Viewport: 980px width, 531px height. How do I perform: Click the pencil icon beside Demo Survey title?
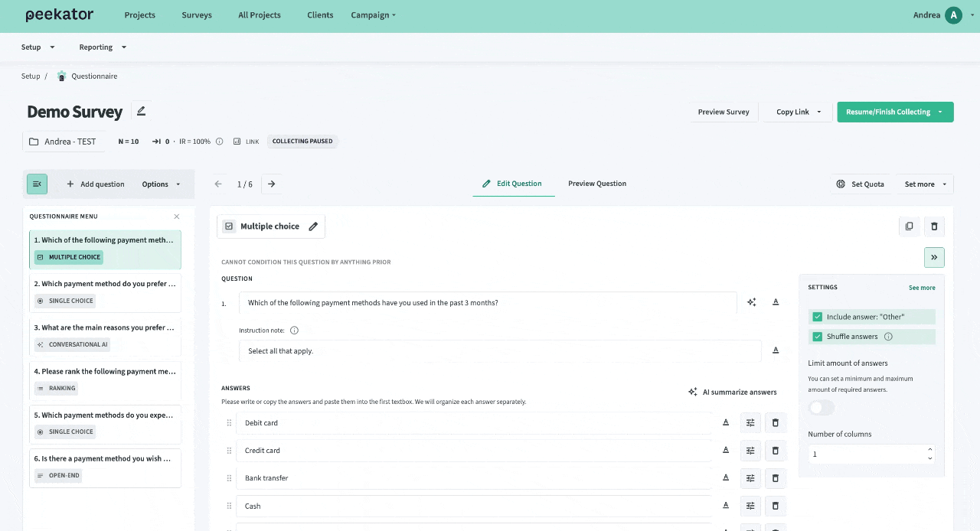tap(141, 111)
